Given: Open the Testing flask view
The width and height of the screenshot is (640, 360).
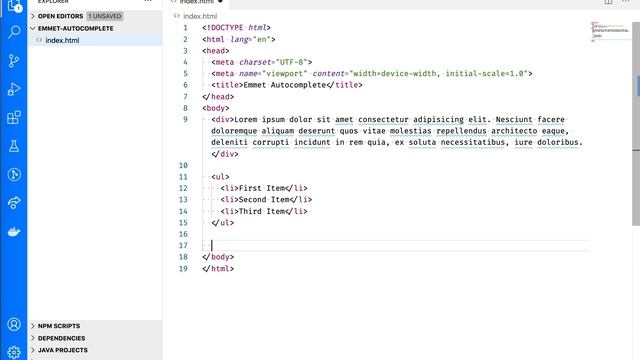Looking at the screenshot, I should pyautogui.click(x=14, y=146).
